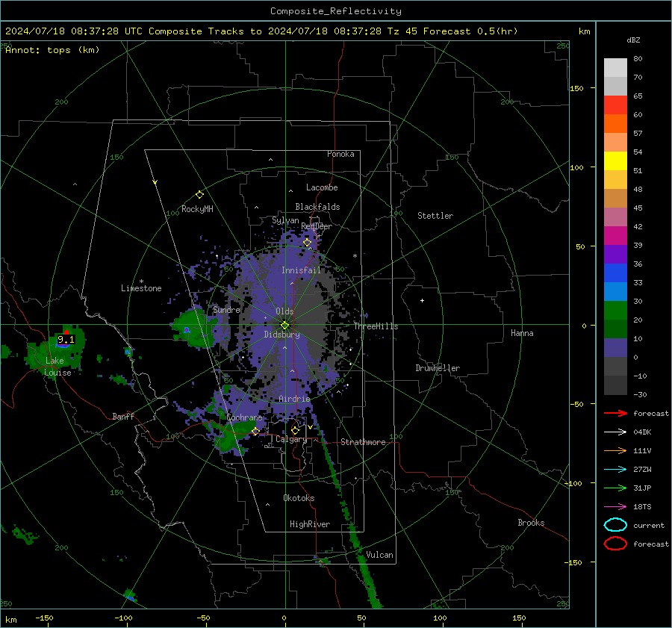Click the red forecast ellipse legend icon
Viewport: 672px width, 628px height.
click(615, 544)
